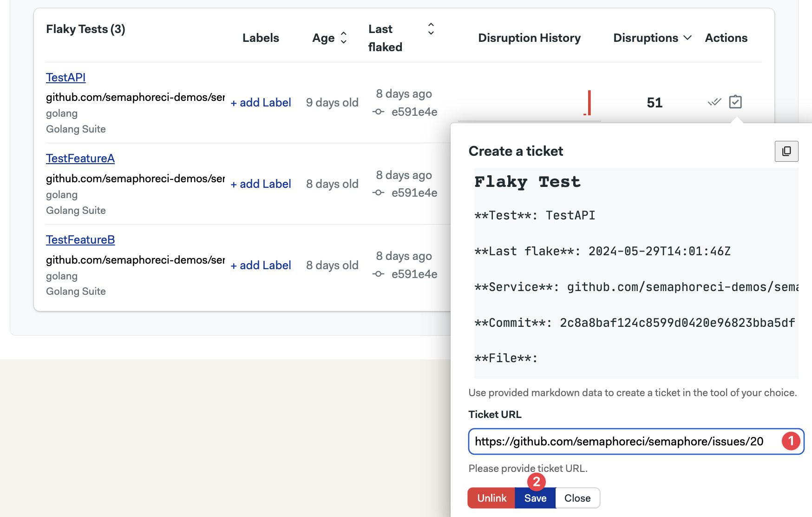Click the copy markdown icon in ticket panel
This screenshot has width=812, height=517.
[x=786, y=151]
